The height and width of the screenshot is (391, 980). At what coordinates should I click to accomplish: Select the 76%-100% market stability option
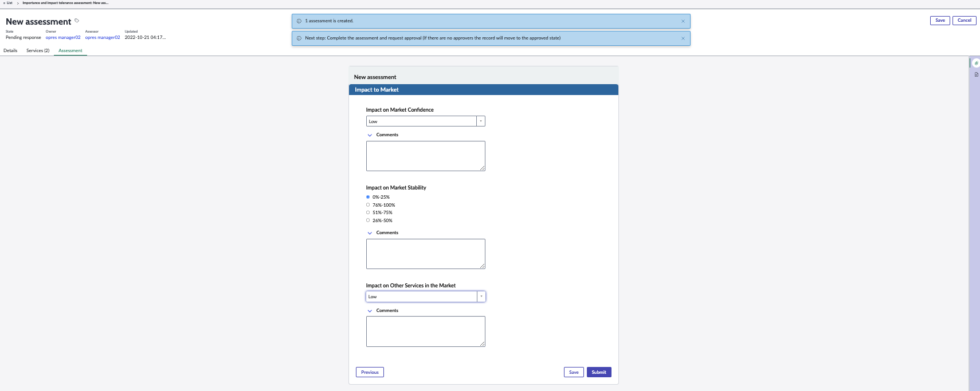click(368, 205)
